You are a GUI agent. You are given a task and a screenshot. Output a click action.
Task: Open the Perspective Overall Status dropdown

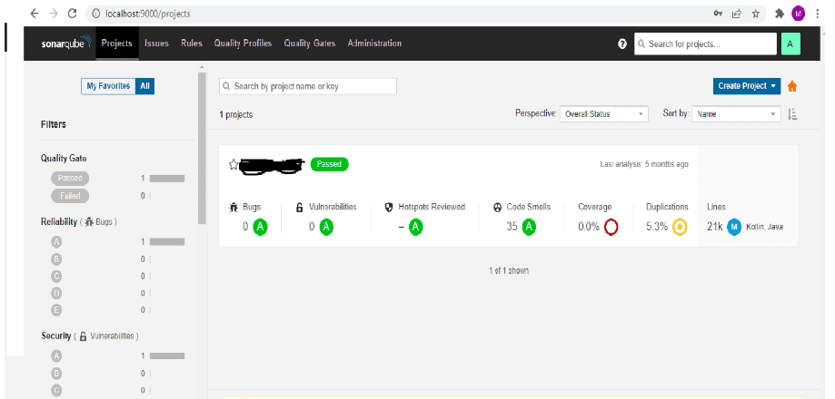[x=604, y=114]
